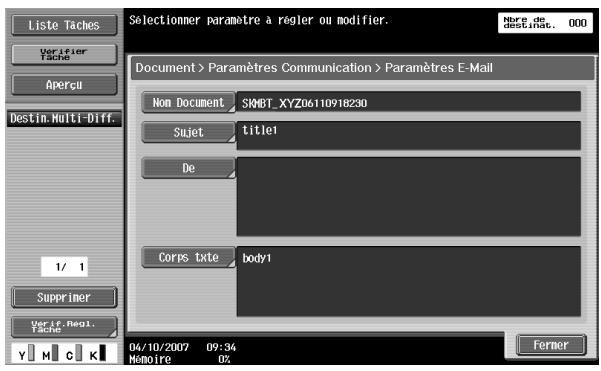Click the date 04/10/2007 display
Screen dimensions: 601x371
coord(159,347)
